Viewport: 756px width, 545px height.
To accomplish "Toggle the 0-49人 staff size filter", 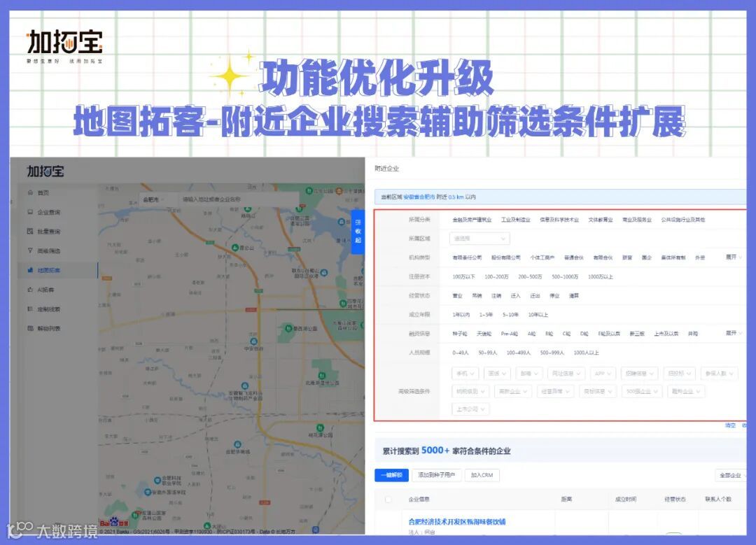I will [461, 353].
